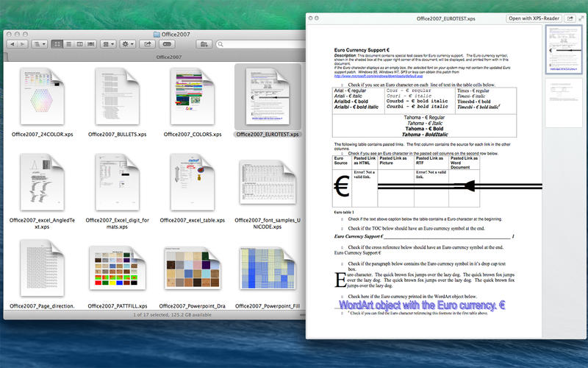Image resolution: width=588 pixels, height=368 pixels.
Task: Select page 1 thumbnail in Quick Look sidebar
Action: (564, 49)
